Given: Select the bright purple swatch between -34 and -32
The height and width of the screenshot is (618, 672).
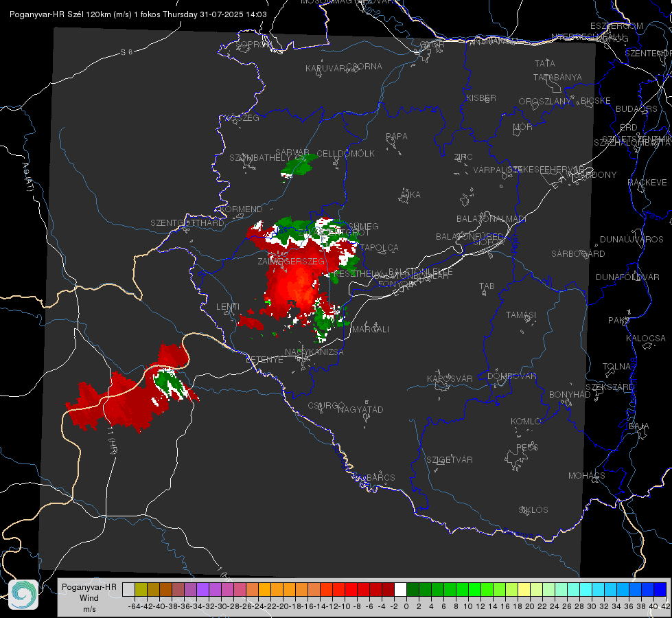Looking at the screenshot, I should pyautogui.click(x=202, y=589).
